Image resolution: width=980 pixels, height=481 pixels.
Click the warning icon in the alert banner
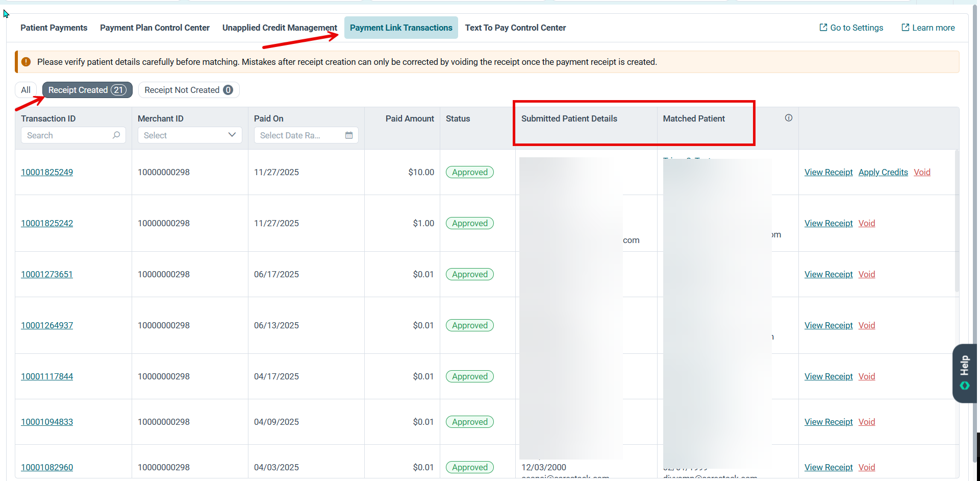tap(27, 62)
